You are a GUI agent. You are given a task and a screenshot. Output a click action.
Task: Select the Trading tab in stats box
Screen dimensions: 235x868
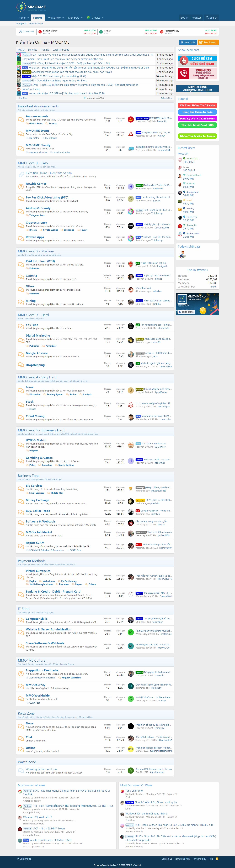45,50
